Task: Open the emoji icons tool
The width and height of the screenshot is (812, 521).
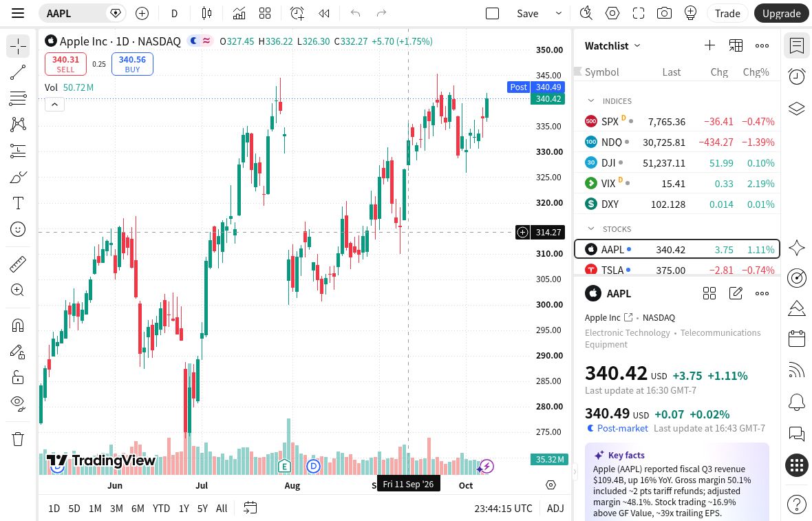Action: coord(18,229)
